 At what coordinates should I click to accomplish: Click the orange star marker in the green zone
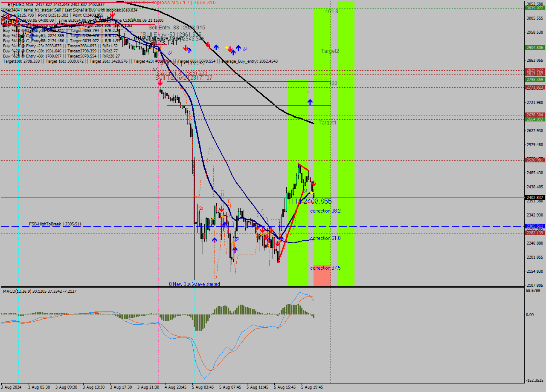coord(309,91)
